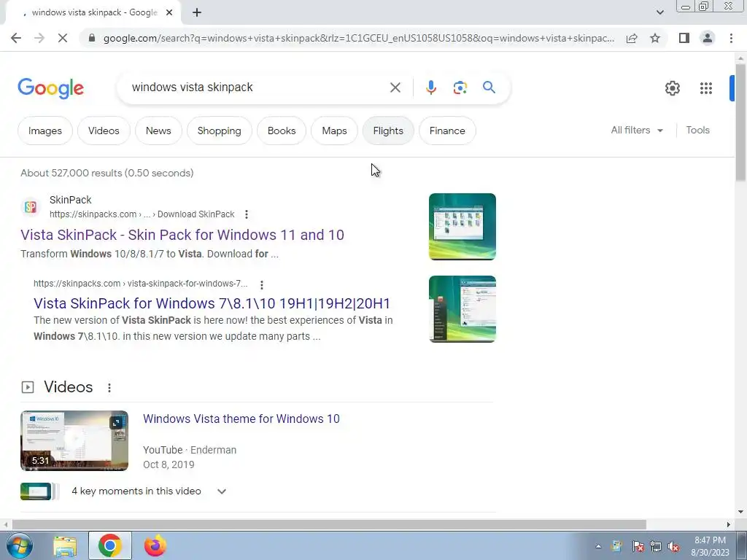Filter results by Flights
The image size is (747, 560).
[388, 131]
